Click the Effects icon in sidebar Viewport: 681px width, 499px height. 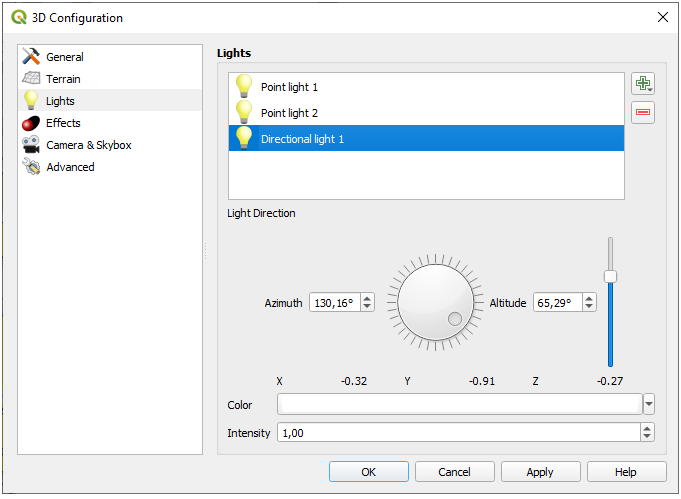point(31,123)
